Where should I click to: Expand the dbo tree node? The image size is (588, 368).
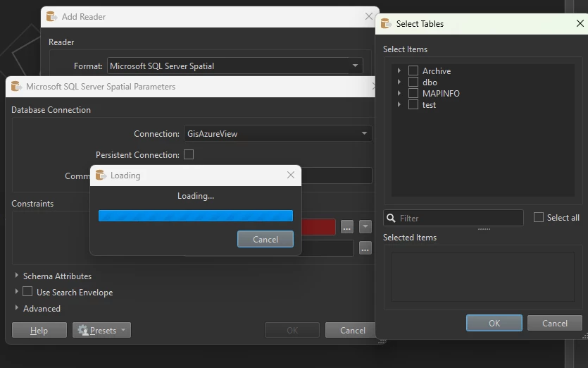pyautogui.click(x=399, y=82)
